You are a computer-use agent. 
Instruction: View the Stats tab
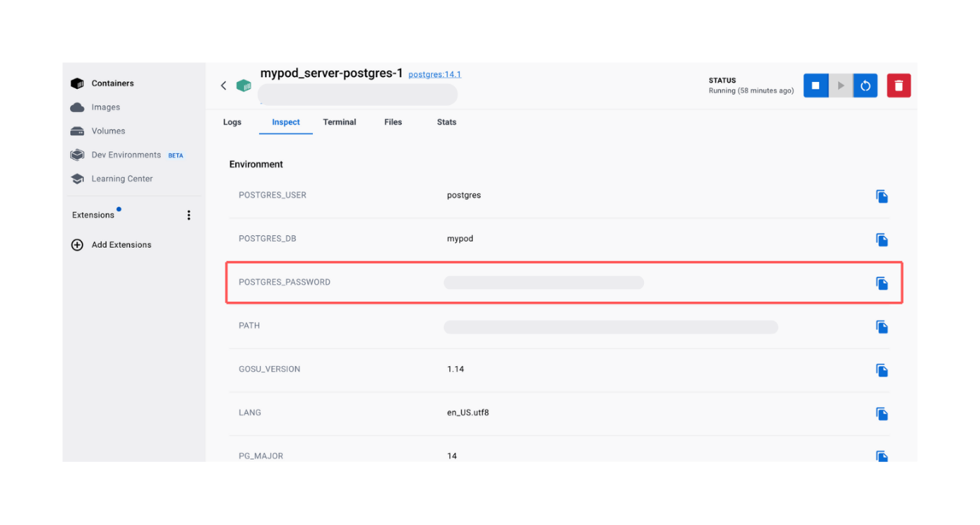pyautogui.click(x=447, y=122)
